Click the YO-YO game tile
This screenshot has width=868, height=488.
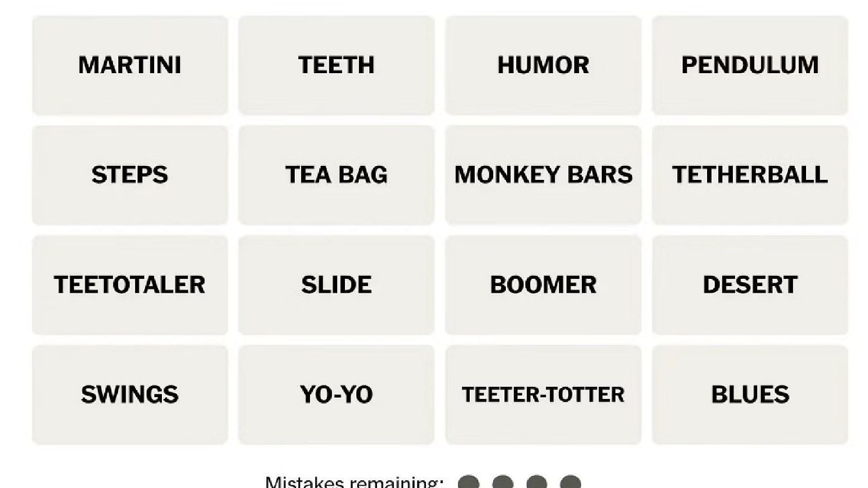[x=336, y=394]
